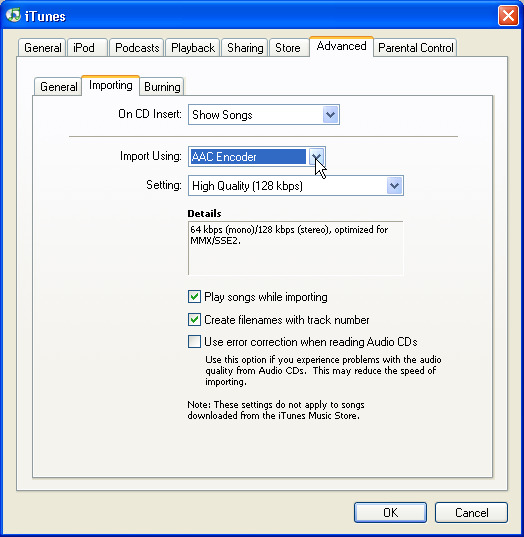
Task: Open the Podcasts preferences tab
Action: 137,48
